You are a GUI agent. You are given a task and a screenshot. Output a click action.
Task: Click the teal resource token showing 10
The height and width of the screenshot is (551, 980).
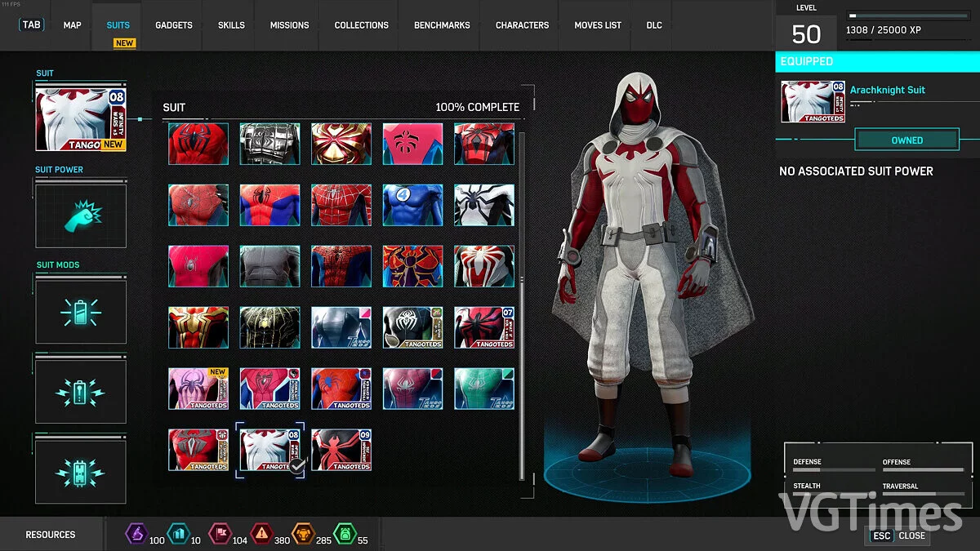pos(177,535)
